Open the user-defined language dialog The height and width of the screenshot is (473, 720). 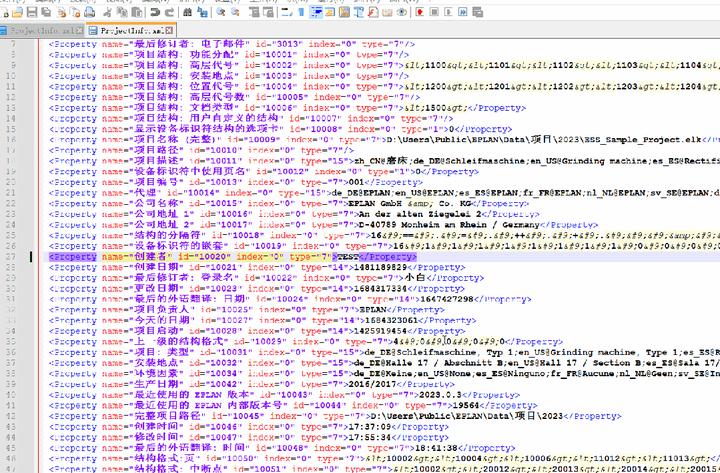click(330, 12)
